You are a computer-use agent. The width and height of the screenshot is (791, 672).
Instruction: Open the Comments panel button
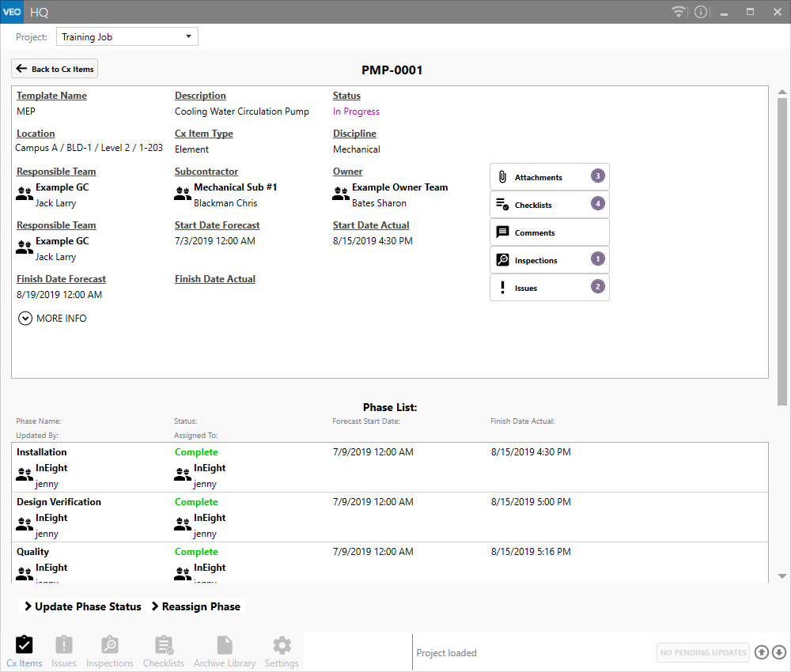pos(549,232)
